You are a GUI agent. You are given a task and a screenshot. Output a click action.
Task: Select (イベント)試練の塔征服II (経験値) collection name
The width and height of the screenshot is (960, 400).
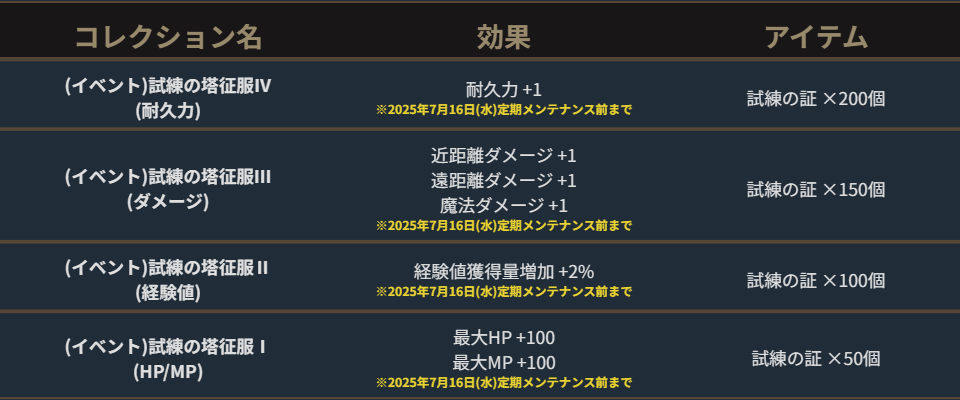pyautogui.click(x=168, y=280)
